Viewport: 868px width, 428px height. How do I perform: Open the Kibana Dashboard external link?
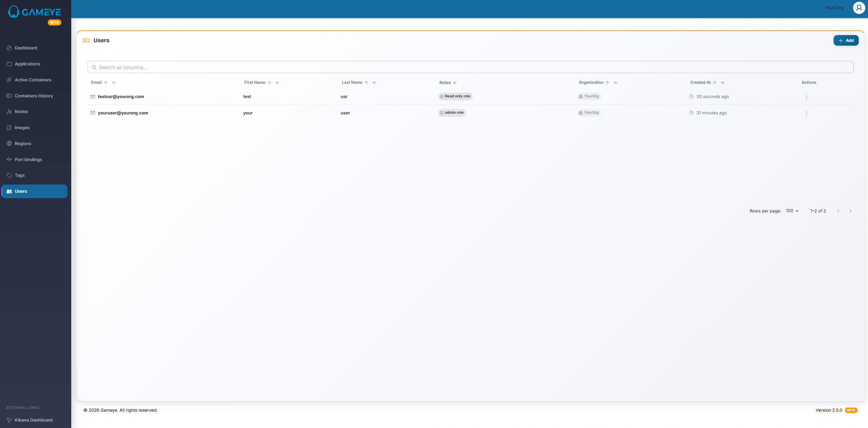[33, 420]
